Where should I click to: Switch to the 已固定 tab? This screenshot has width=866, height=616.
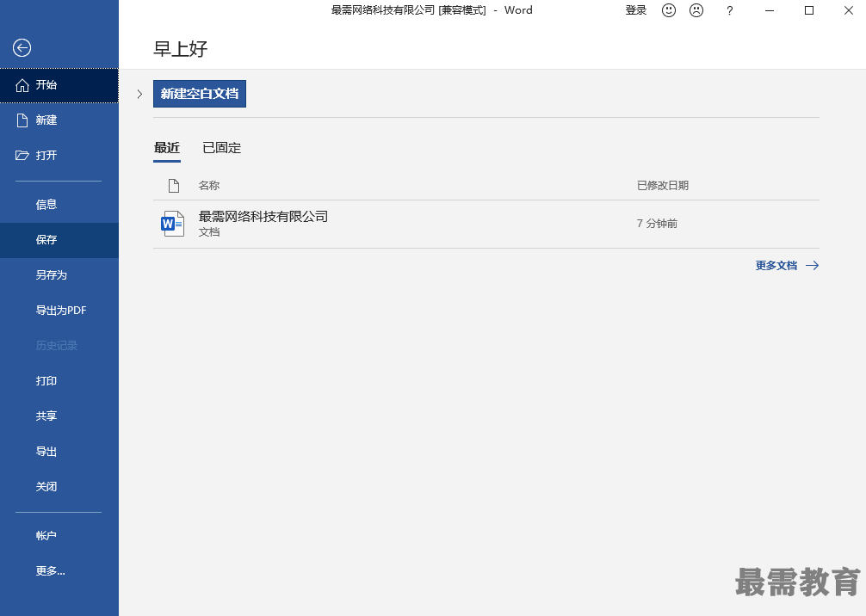tap(221, 148)
